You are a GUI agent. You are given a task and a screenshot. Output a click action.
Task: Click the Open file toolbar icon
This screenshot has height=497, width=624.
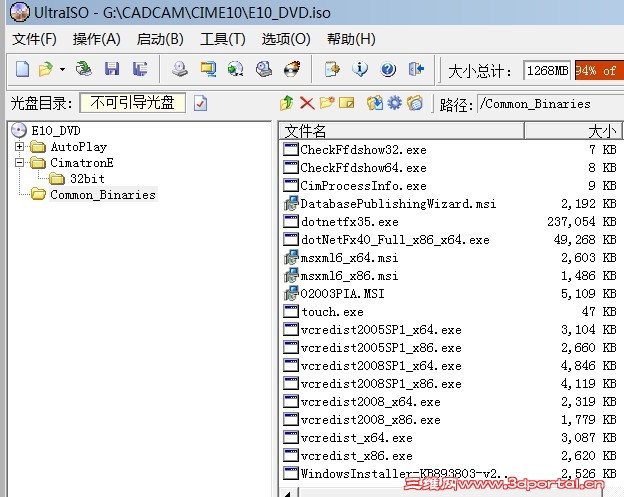45,69
